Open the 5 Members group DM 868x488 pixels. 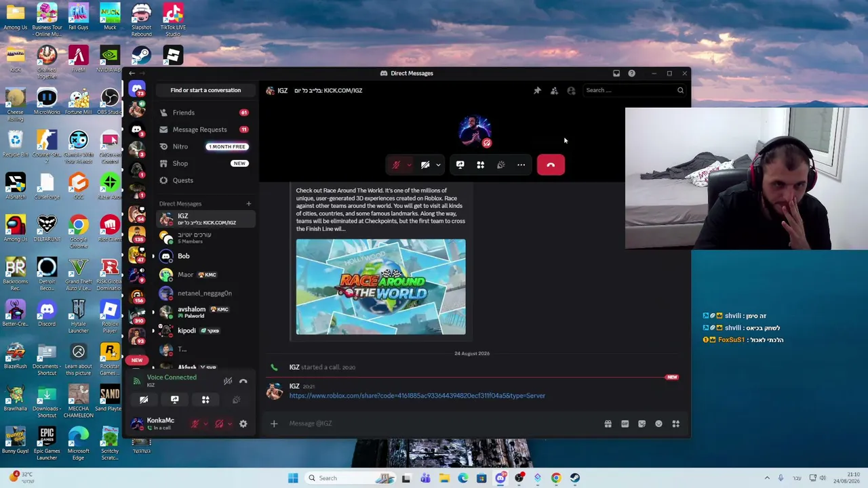[x=205, y=237]
